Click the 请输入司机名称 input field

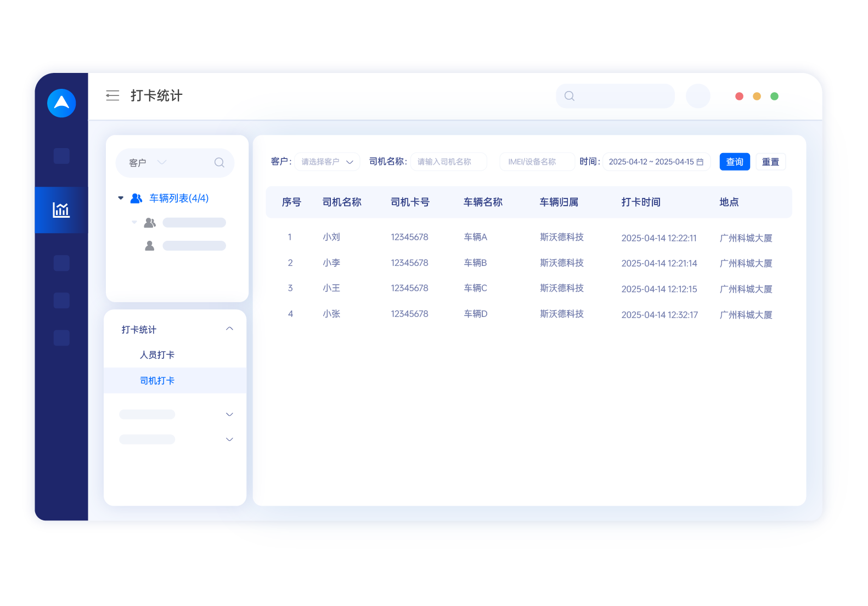pos(448,162)
